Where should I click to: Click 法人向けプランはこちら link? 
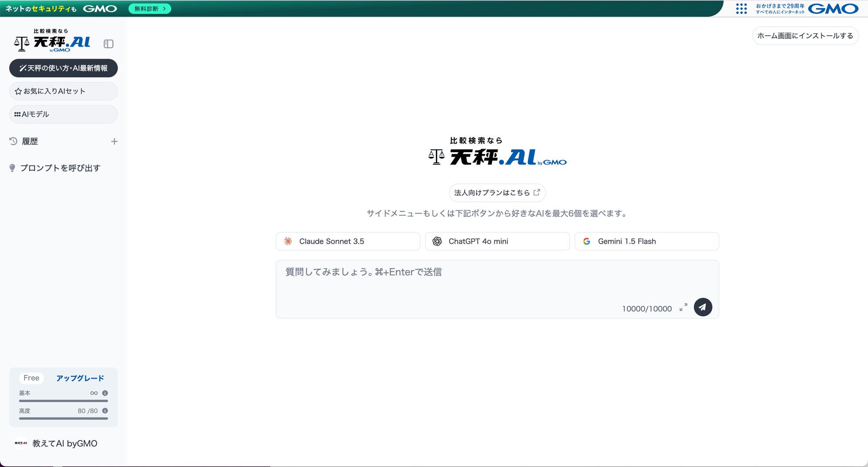(497, 193)
